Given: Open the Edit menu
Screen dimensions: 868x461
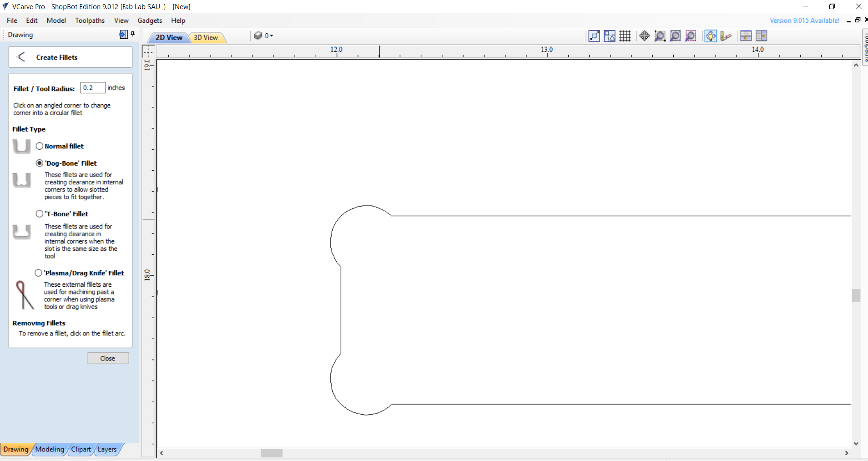Looking at the screenshot, I should coord(32,20).
